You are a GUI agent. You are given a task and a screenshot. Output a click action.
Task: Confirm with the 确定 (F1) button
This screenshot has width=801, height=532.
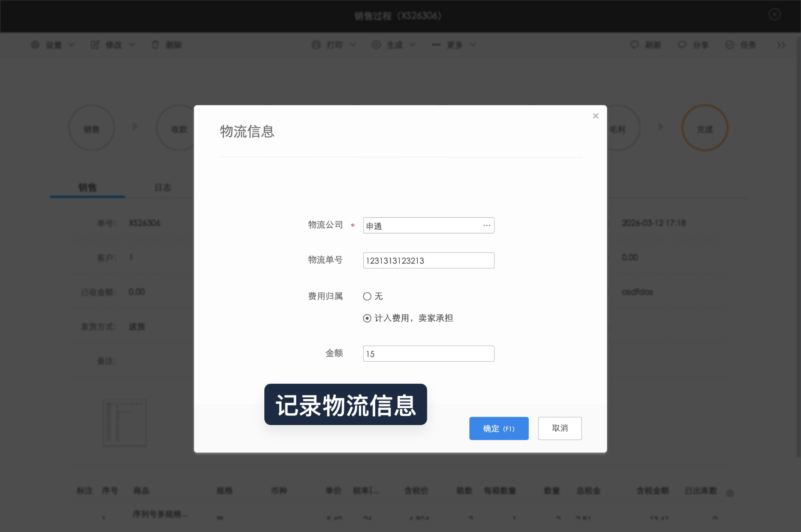[499, 428]
